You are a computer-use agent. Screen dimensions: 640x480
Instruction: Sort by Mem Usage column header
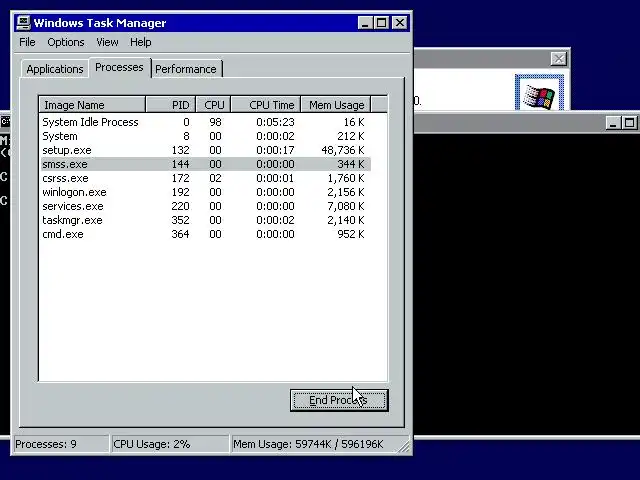336,105
